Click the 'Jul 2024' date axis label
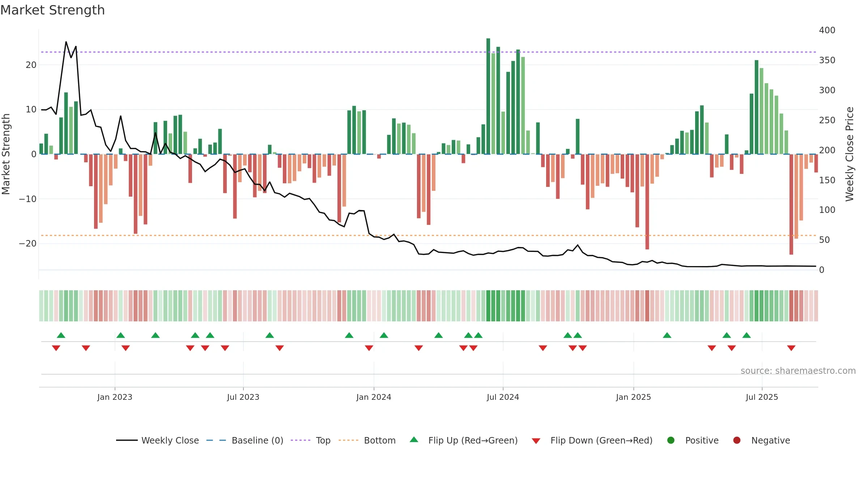 [503, 397]
